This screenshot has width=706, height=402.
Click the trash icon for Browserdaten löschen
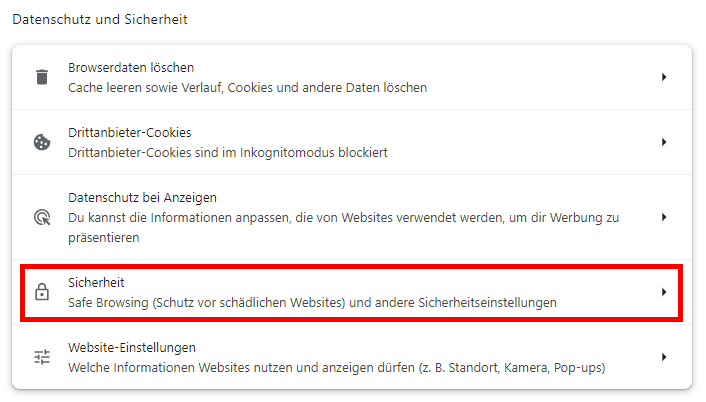pyautogui.click(x=42, y=77)
